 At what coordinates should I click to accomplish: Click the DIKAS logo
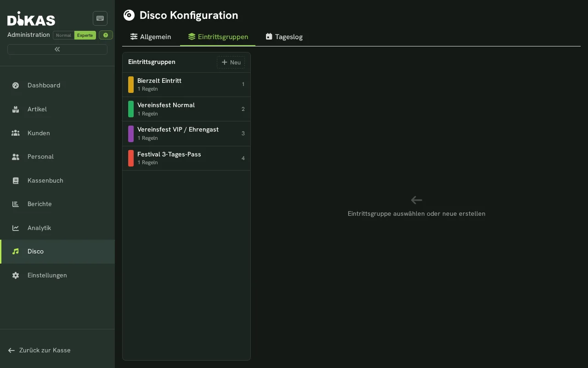click(x=31, y=19)
